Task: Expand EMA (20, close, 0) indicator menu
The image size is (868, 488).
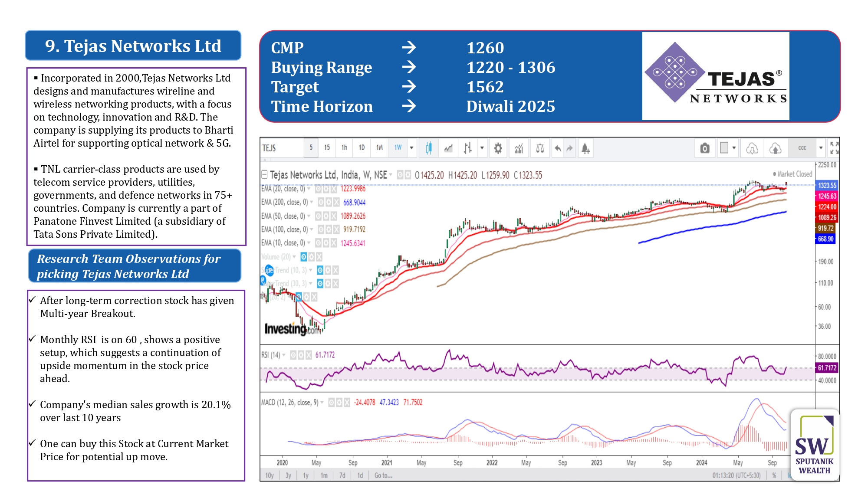Action: pos(309,189)
